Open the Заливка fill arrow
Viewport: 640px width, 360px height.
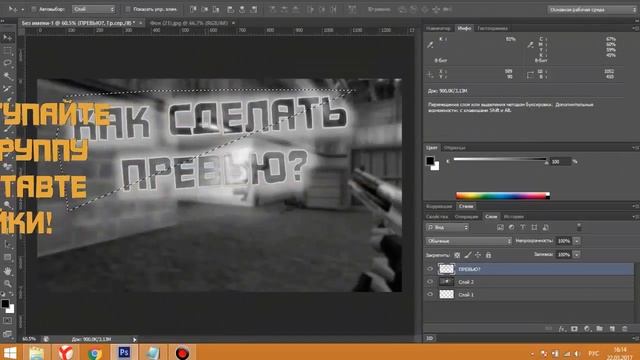pyautogui.click(x=577, y=255)
